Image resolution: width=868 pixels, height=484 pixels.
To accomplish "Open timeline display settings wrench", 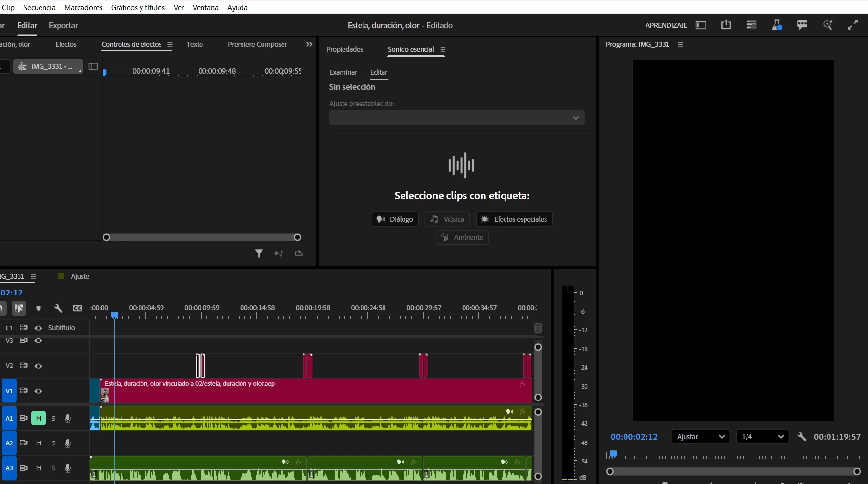I will click(58, 308).
